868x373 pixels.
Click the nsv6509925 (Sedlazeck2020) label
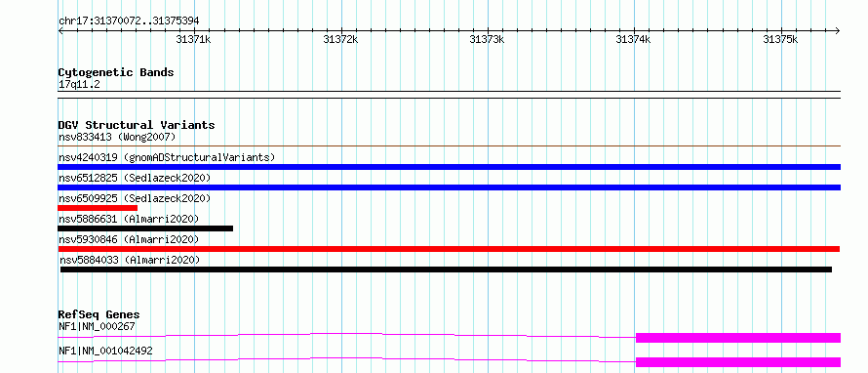pyautogui.click(x=135, y=198)
